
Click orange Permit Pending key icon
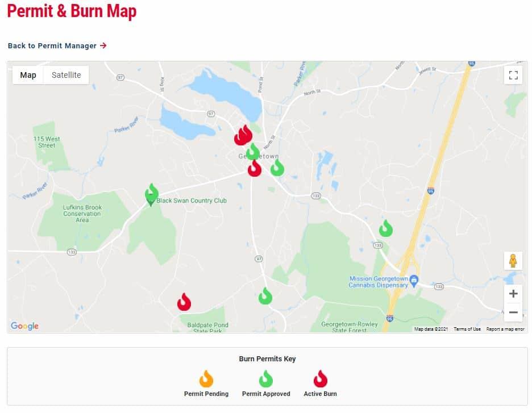click(x=206, y=378)
